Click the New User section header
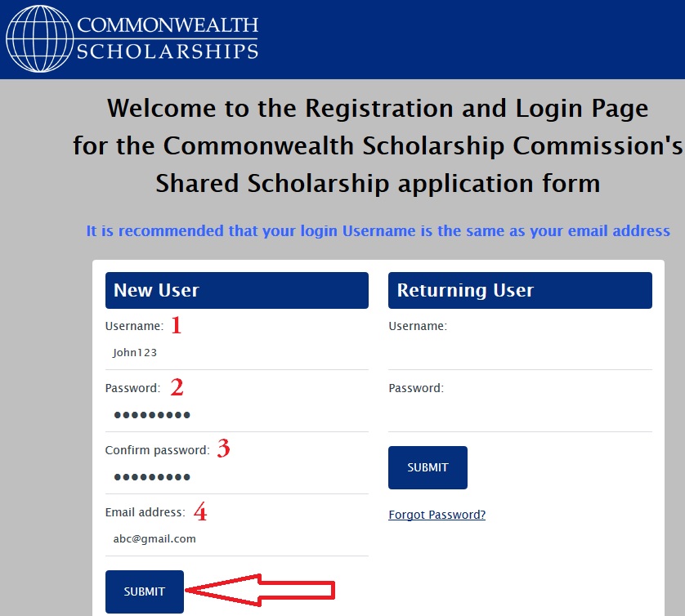685x616 pixels. point(236,291)
